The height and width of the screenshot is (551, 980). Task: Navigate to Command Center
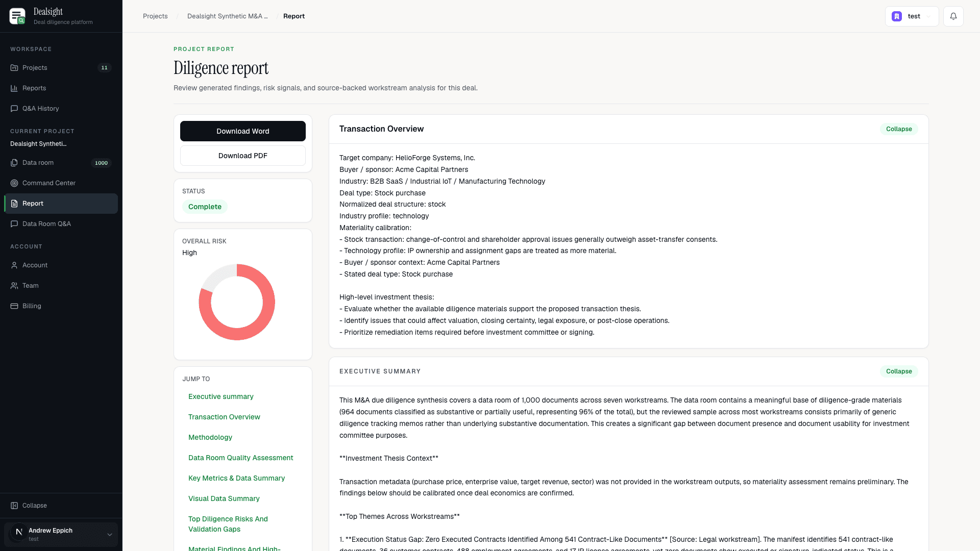pyautogui.click(x=61, y=183)
